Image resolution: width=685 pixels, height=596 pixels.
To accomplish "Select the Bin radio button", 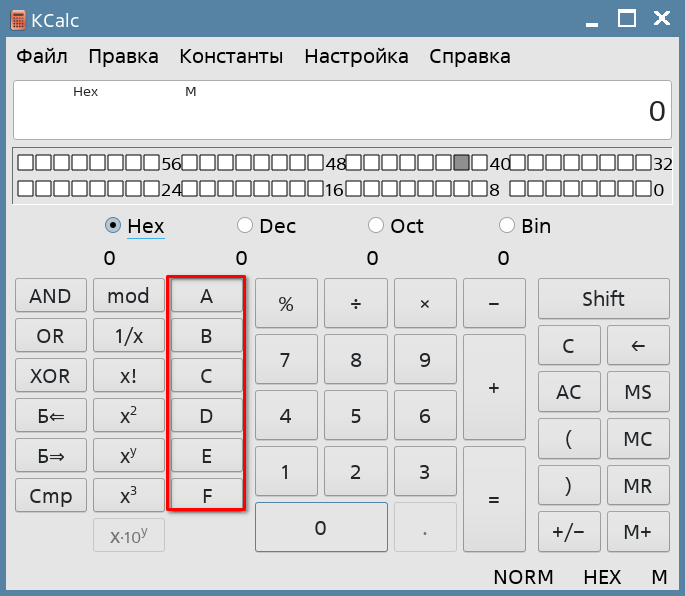I will 507,226.
